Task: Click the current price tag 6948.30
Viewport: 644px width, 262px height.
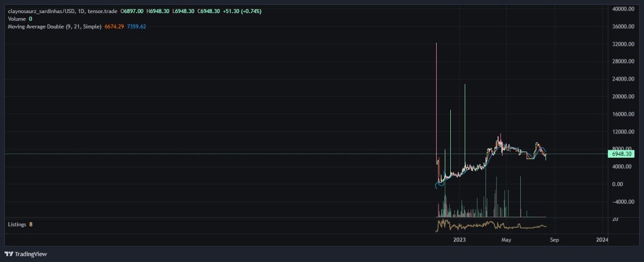Action: pos(620,154)
